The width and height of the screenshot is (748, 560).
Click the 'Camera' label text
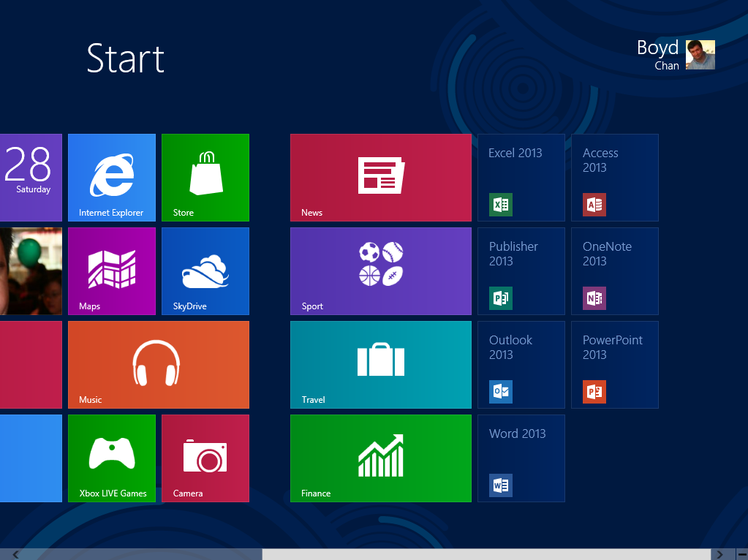click(188, 493)
